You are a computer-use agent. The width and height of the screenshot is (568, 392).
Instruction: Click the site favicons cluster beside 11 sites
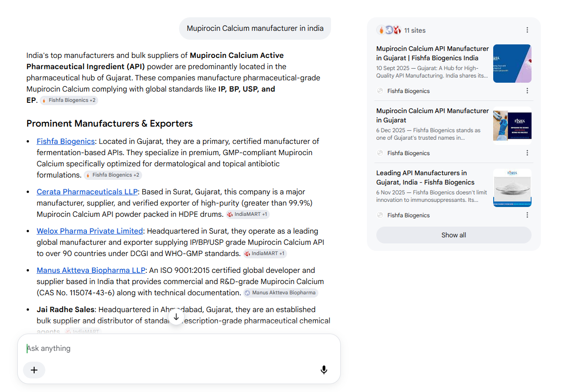coord(389,30)
